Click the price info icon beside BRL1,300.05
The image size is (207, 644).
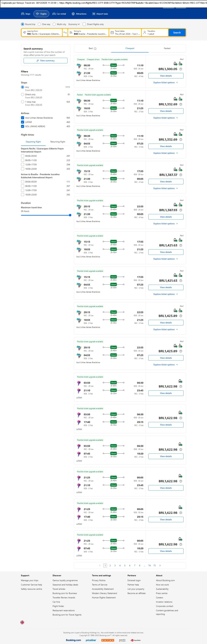(181, 69)
